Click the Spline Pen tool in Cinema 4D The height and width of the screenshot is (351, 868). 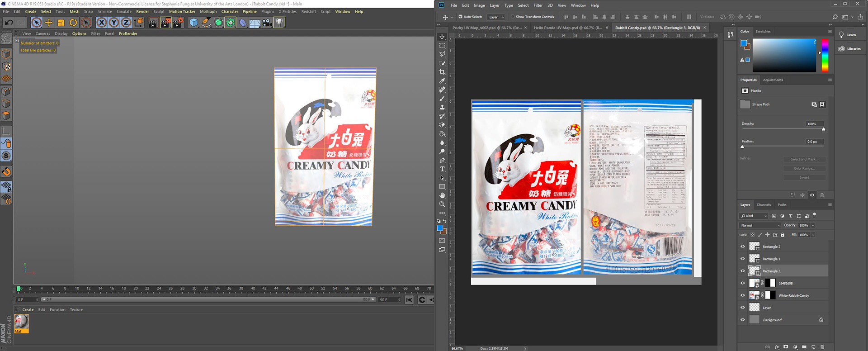pos(206,22)
